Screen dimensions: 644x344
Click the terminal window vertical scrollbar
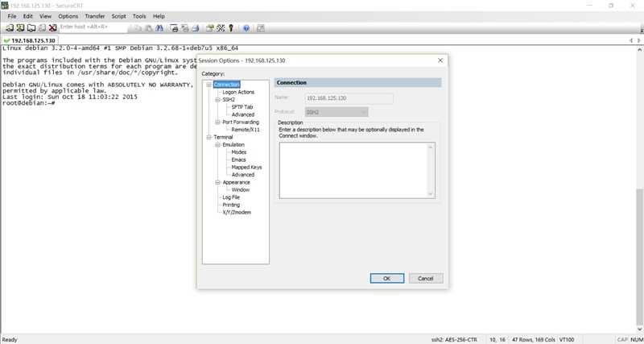[639, 189]
